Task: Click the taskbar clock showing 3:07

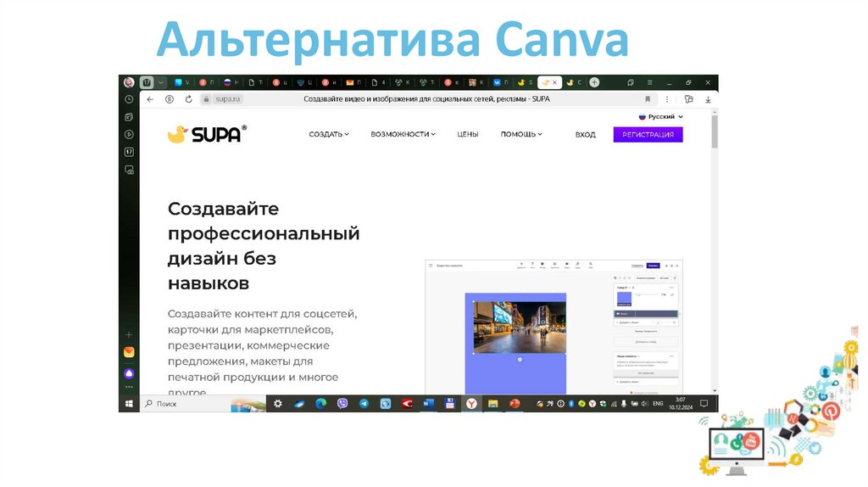Action: pos(681,403)
